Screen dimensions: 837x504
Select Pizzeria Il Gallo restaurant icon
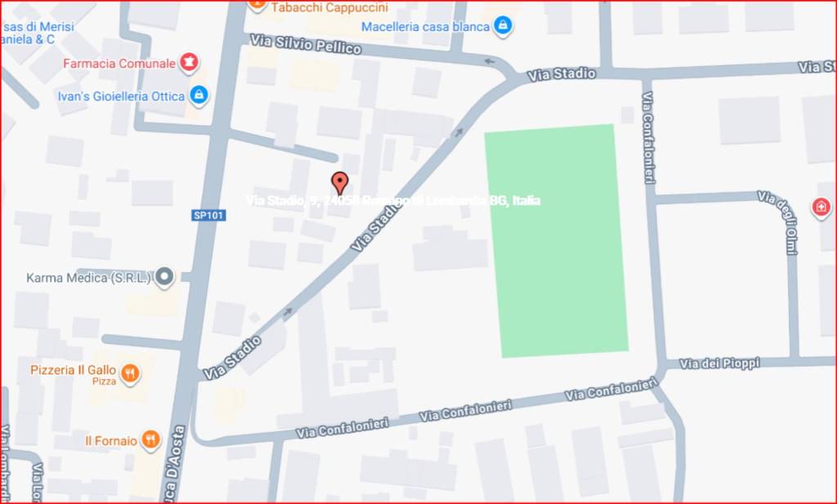[x=130, y=373]
